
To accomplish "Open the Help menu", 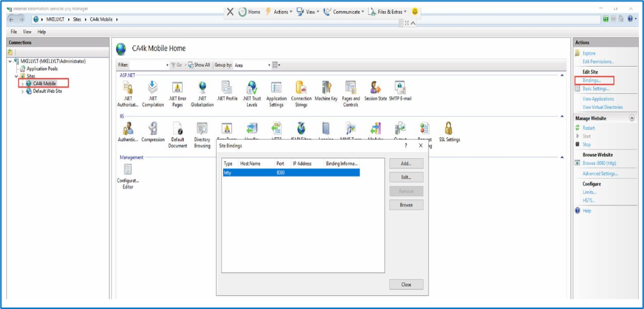I will tap(41, 32).
